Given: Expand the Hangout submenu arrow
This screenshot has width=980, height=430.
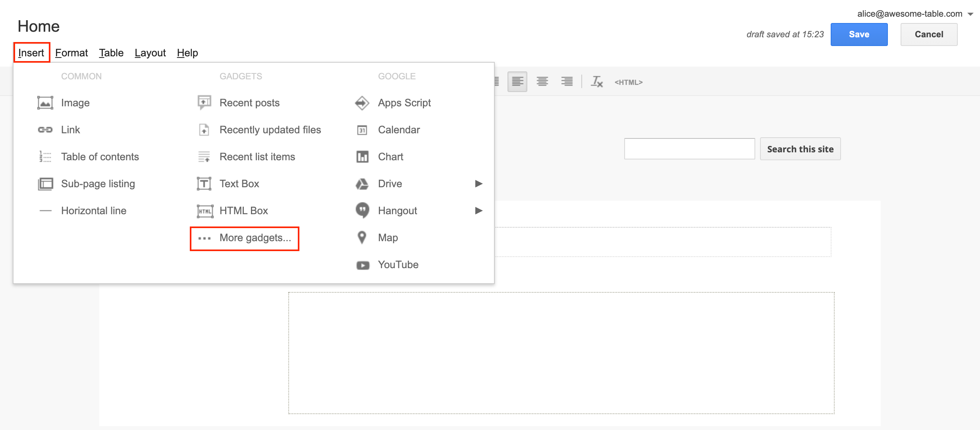Looking at the screenshot, I should (478, 211).
